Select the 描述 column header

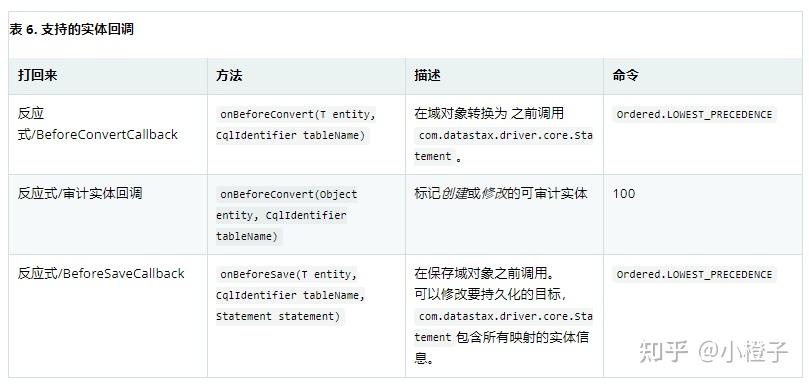(427, 75)
